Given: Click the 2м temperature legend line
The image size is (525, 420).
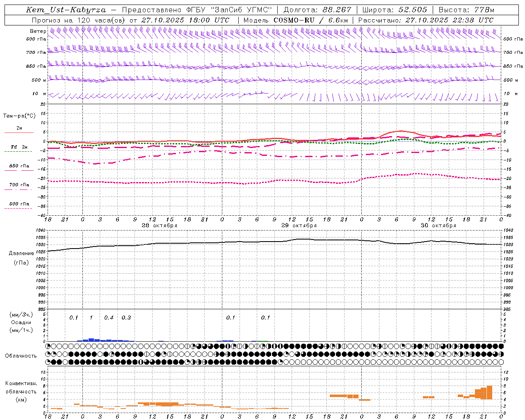Looking at the screenshot, I should pos(19,130).
